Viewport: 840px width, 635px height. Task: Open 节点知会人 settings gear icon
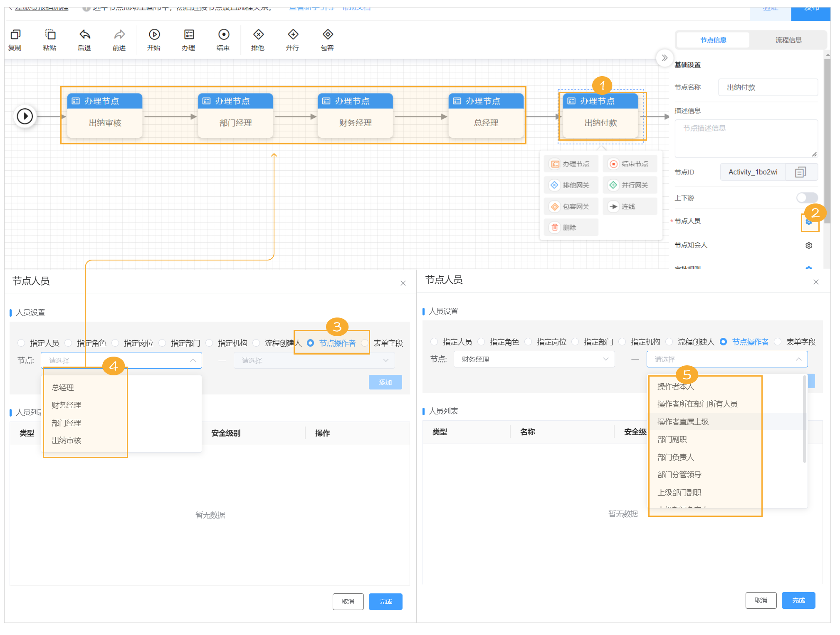click(x=808, y=246)
